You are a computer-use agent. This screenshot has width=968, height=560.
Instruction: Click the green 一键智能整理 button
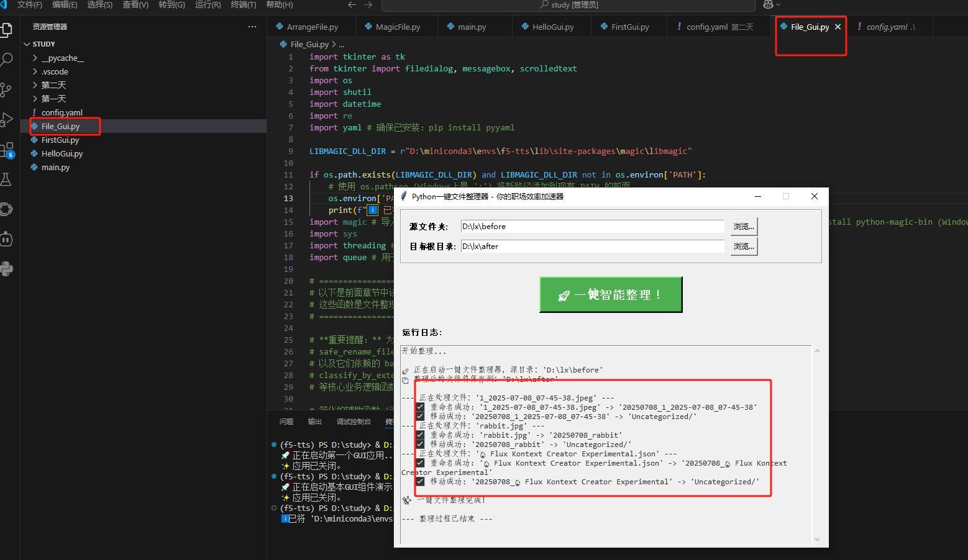611,294
